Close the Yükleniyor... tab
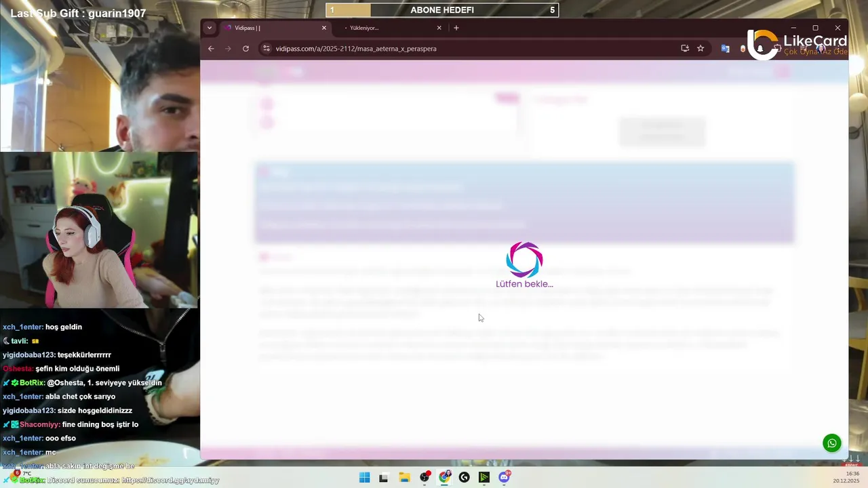868x488 pixels. click(439, 28)
